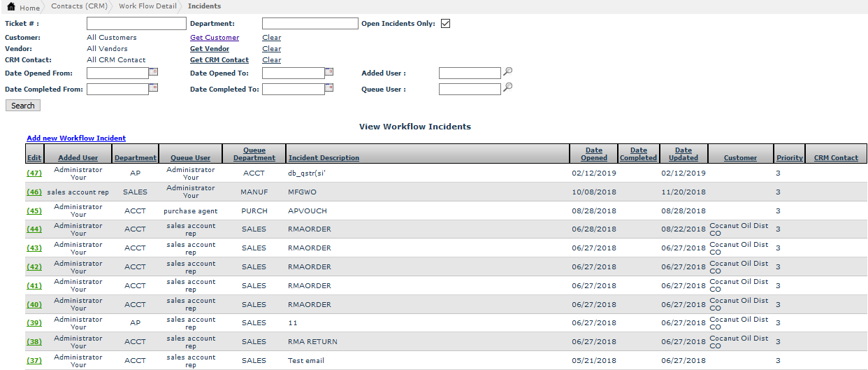This screenshot has width=868, height=370.
Task: Click Add new Workflow Incident link
Action: point(76,138)
